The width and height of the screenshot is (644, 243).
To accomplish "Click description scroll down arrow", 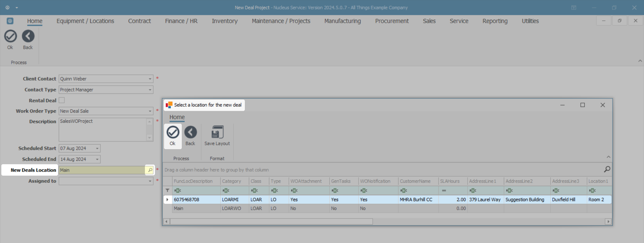I will [150, 138].
